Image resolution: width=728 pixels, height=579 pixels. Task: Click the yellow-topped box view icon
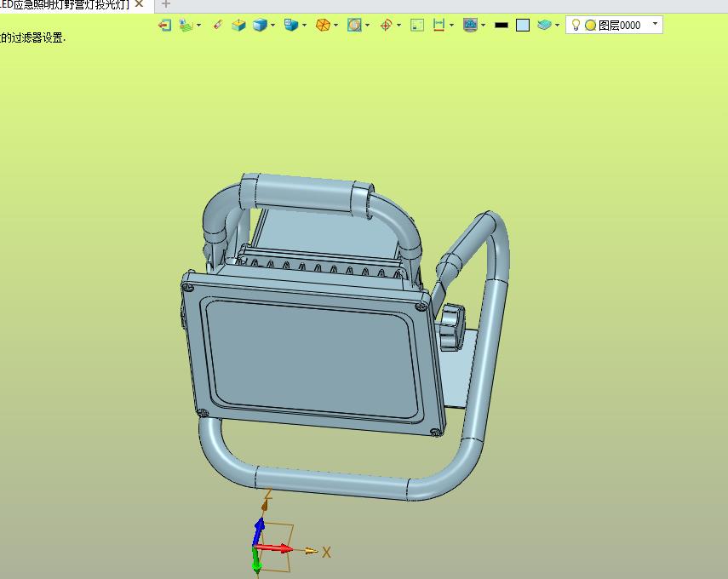point(238,25)
